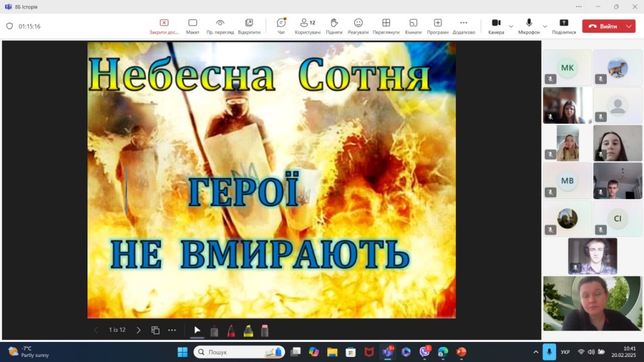Select the red pen tool
The image size is (644, 362).
point(231,330)
